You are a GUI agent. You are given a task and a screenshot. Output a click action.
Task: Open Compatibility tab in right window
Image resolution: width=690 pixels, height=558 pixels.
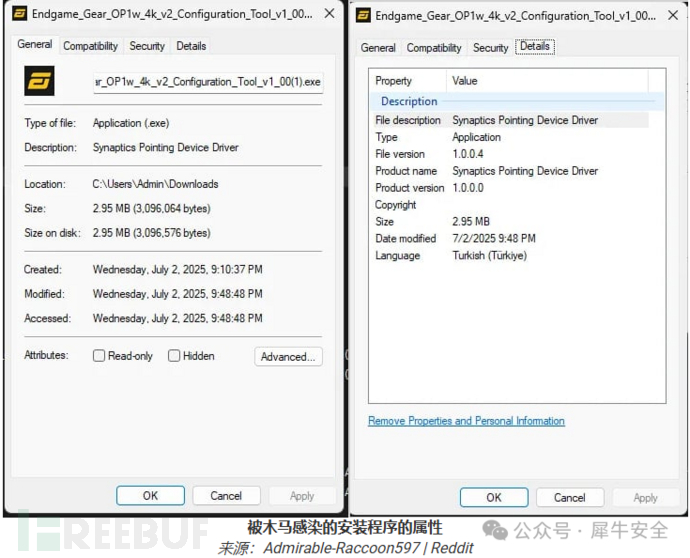click(434, 48)
